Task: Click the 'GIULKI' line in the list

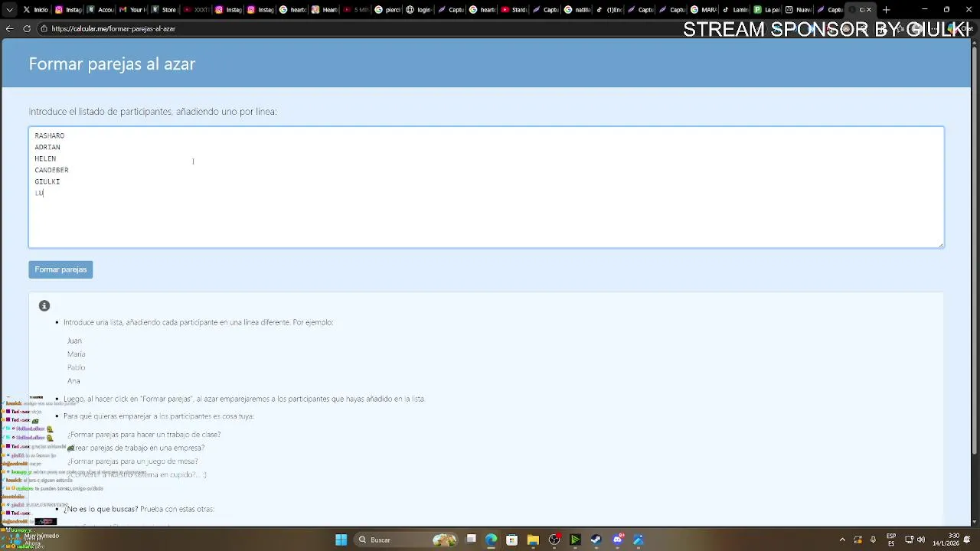Action: coord(47,181)
